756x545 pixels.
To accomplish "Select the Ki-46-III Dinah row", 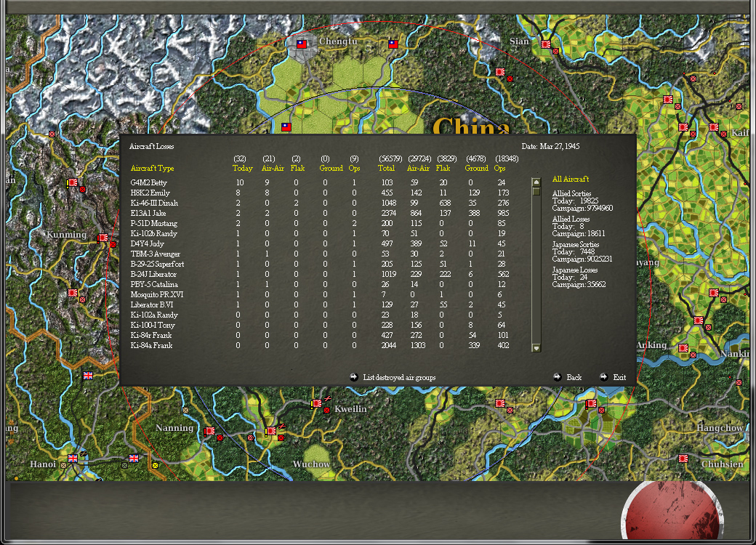I will [319, 203].
